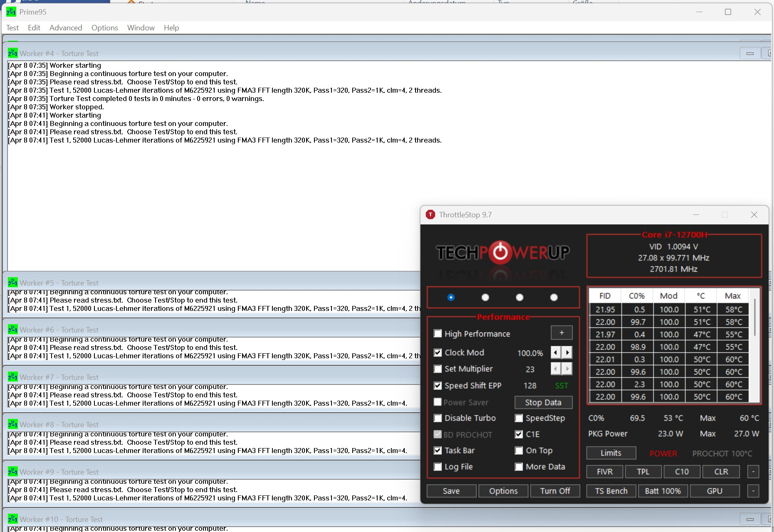774x532 pixels.
Task: Click the Worker #5 window icon
Action: click(x=13, y=283)
